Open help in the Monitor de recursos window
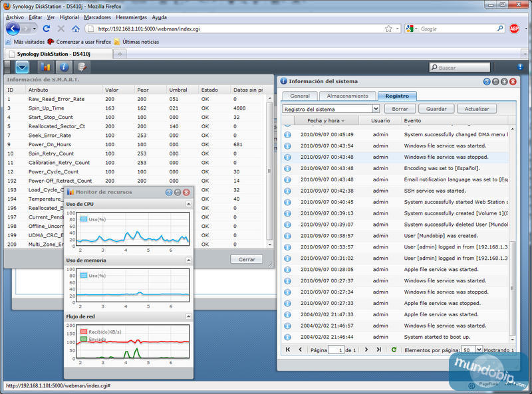Image resolution: width=532 pixels, height=394 pixels. pyautogui.click(x=169, y=192)
